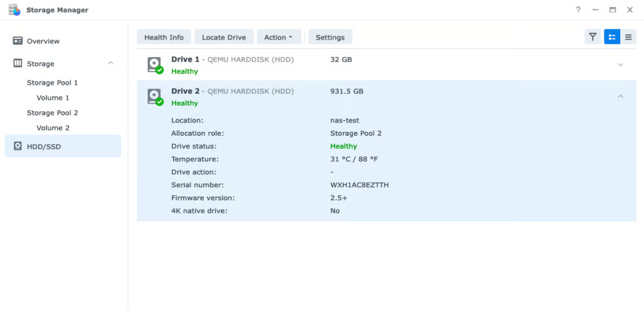Click the Drive 1 healthy disk icon
Screen dimensions: 644x309
[155, 65]
